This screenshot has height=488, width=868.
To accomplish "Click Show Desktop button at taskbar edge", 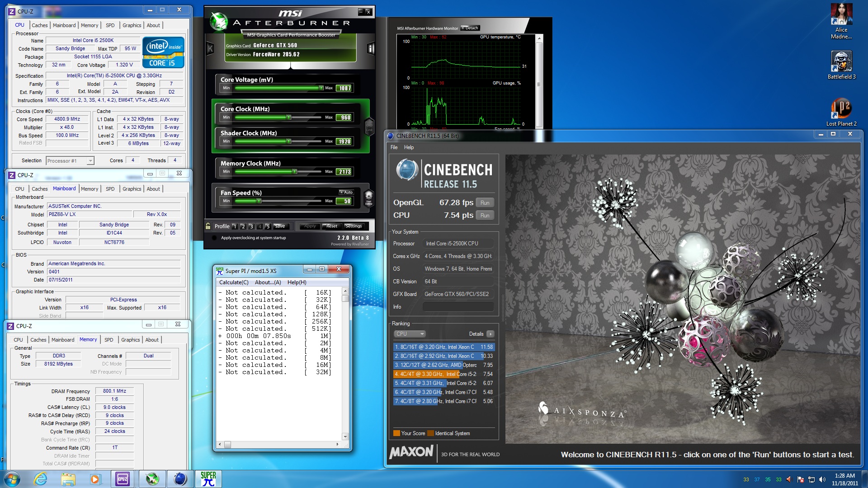I will click(x=865, y=479).
